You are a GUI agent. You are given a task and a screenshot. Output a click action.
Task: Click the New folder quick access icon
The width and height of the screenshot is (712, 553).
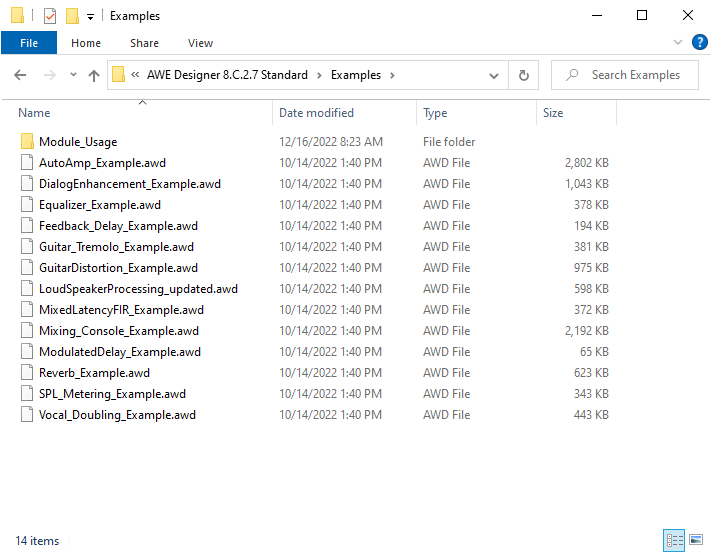coord(72,16)
